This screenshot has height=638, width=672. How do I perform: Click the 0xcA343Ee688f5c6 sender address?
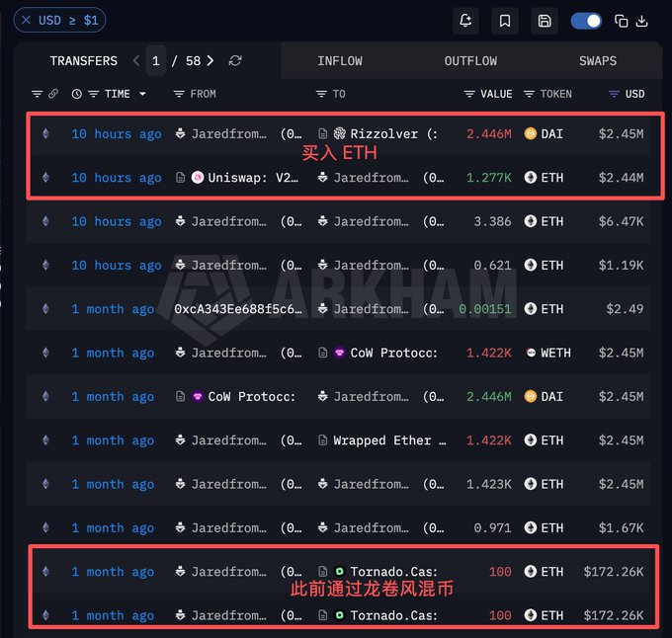(x=238, y=309)
